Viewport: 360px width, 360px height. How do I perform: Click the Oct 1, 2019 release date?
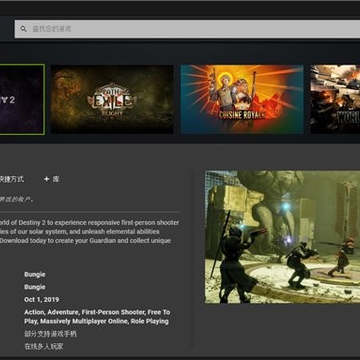[41, 300]
